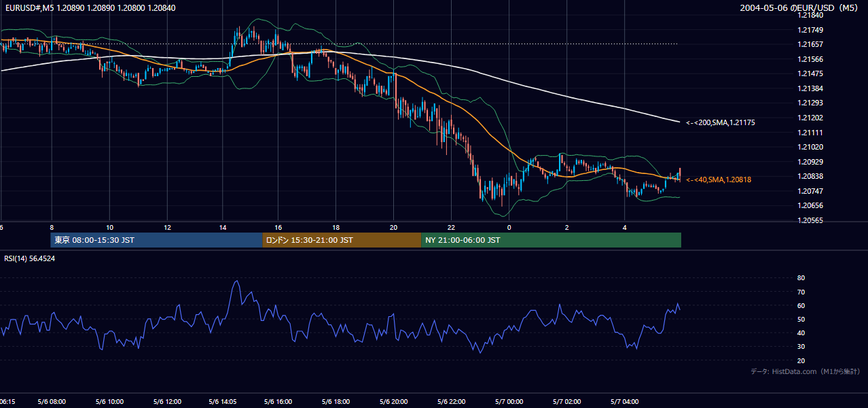Click price axis label 1.20747
This screenshot has width=868, height=408.
(x=810, y=191)
